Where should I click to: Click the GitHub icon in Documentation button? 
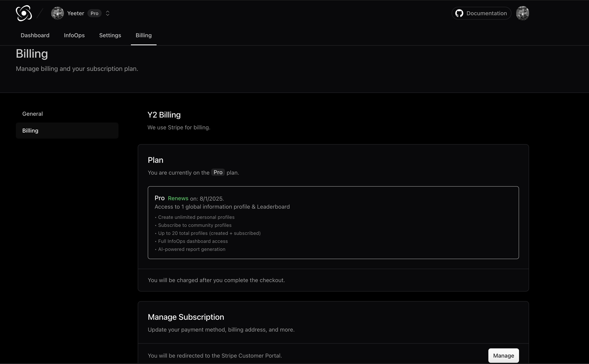[x=459, y=13]
